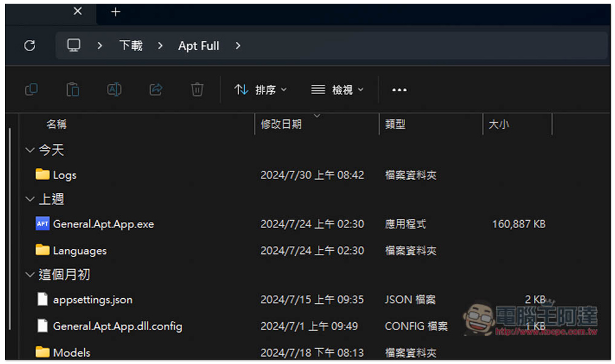The image size is (615, 364).
Task: Click the Share toolbar icon
Action: [156, 89]
